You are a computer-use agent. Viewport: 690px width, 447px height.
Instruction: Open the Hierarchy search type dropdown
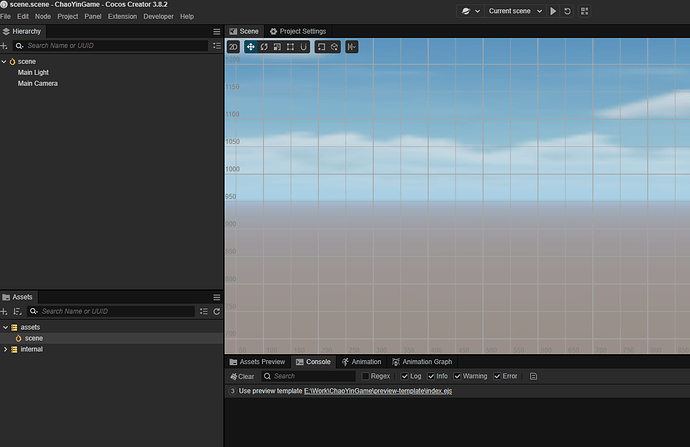(x=19, y=46)
